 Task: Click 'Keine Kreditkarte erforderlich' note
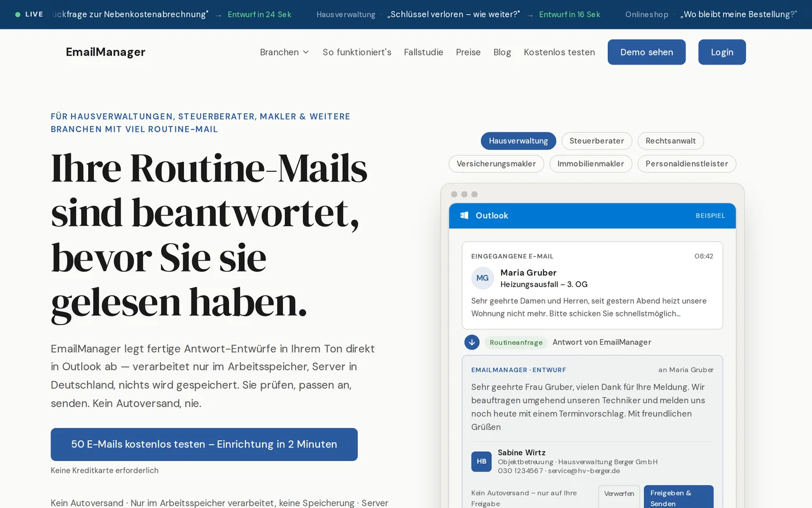(x=104, y=470)
